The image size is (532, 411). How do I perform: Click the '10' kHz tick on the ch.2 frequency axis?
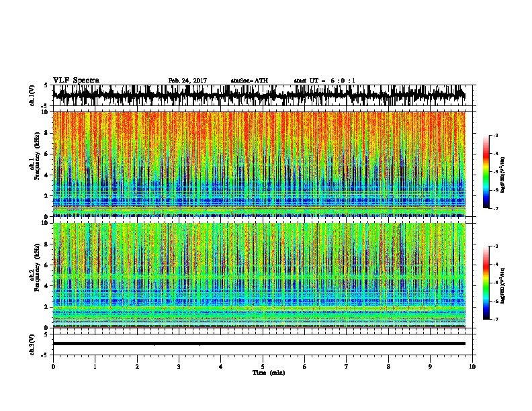46,223
